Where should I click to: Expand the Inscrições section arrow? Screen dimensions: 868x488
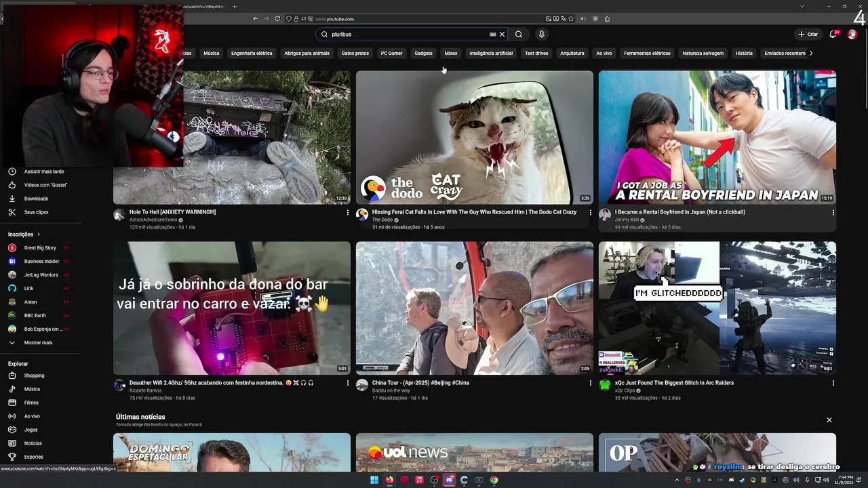39,235
